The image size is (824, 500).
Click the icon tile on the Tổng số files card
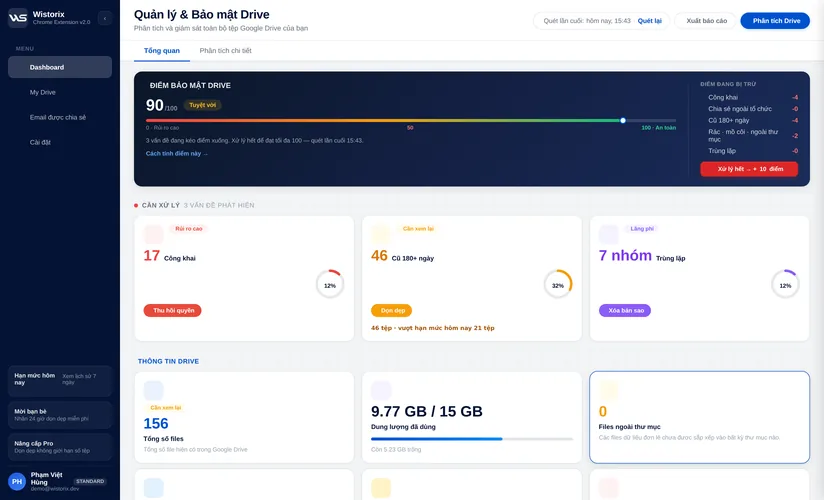point(153,391)
